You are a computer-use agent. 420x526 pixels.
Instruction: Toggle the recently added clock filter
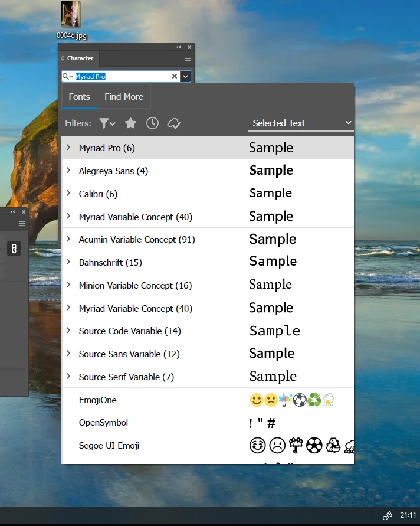click(x=152, y=123)
